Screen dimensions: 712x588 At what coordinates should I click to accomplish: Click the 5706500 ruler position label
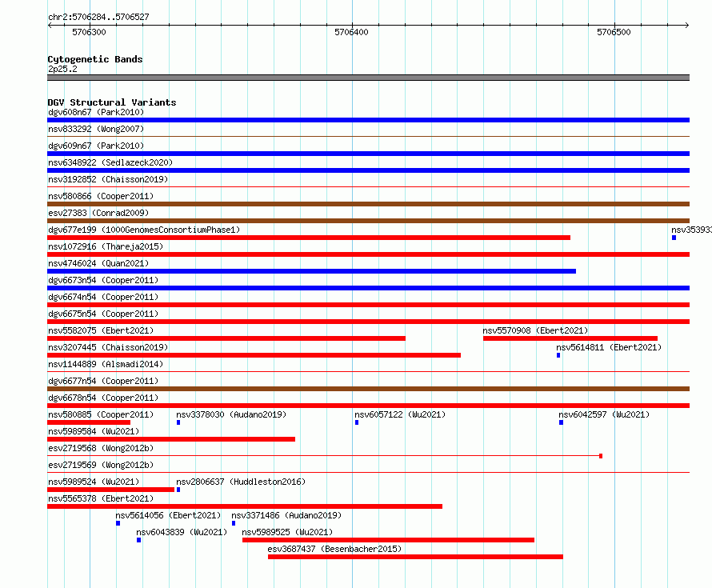[x=614, y=32]
